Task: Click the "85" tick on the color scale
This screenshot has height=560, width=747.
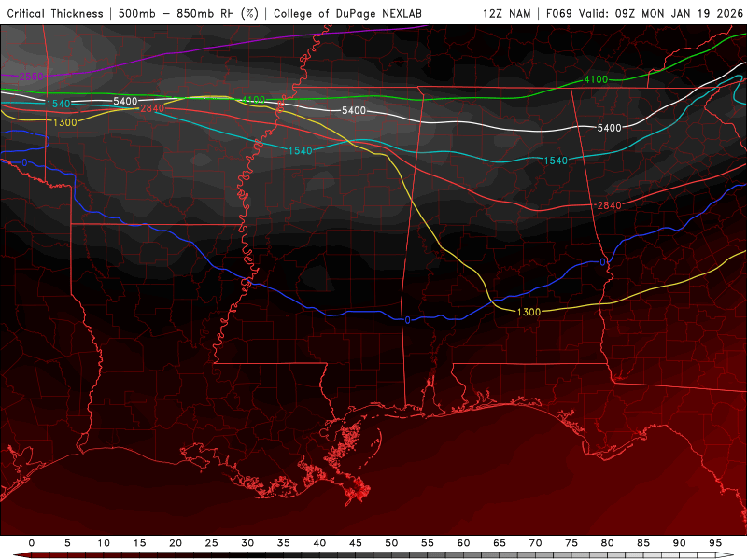Action: pos(643,543)
